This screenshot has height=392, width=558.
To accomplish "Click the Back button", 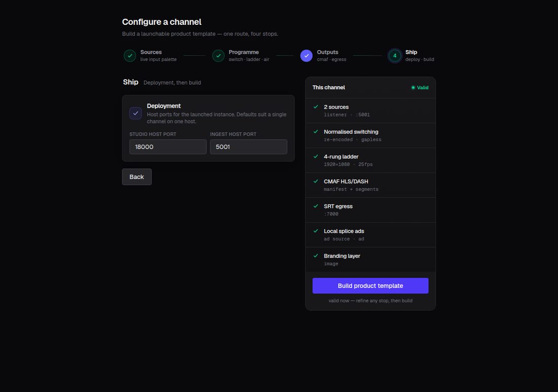I will (136, 177).
